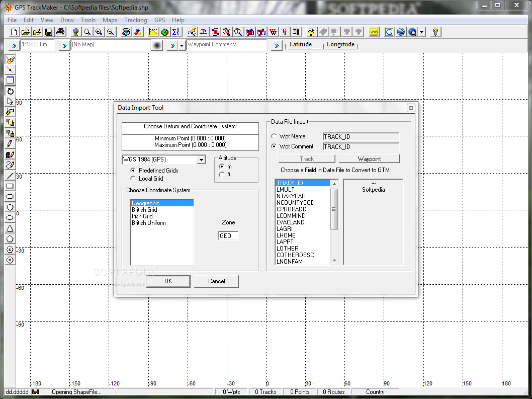
Task: Open the GPS menu
Action: (159, 20)
